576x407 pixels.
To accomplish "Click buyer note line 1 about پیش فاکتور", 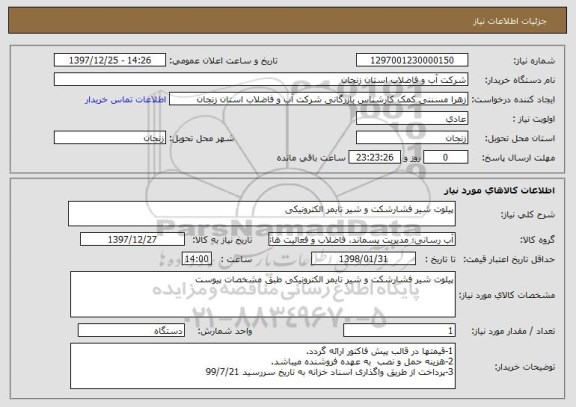I will tap(379, 351).
